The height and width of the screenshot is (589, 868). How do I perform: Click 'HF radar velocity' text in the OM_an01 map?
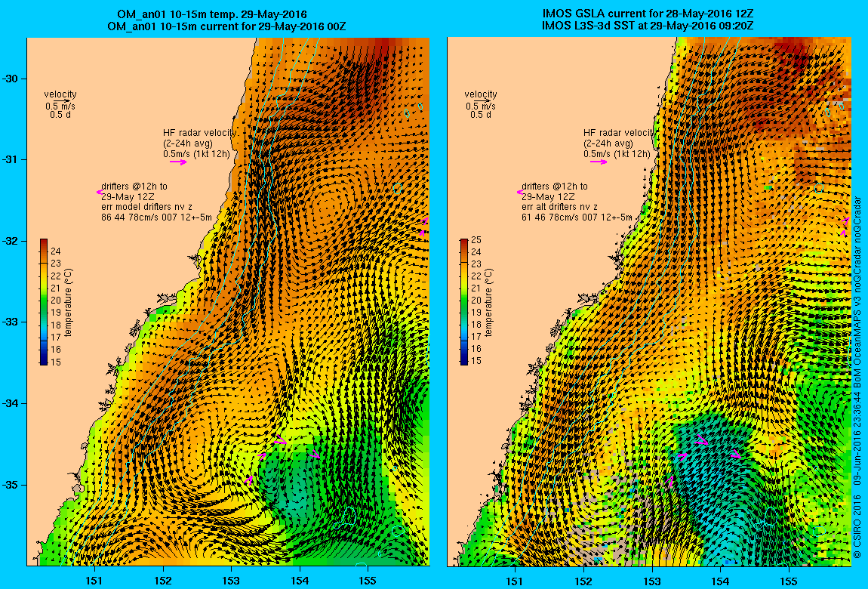coord(199,133)
